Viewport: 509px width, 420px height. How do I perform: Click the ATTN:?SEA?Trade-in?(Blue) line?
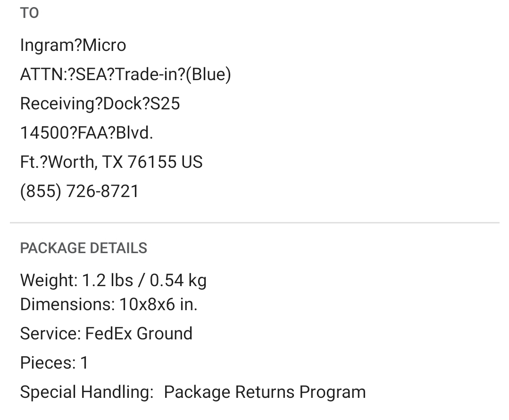pyautogui.click(x=125, y=74)
